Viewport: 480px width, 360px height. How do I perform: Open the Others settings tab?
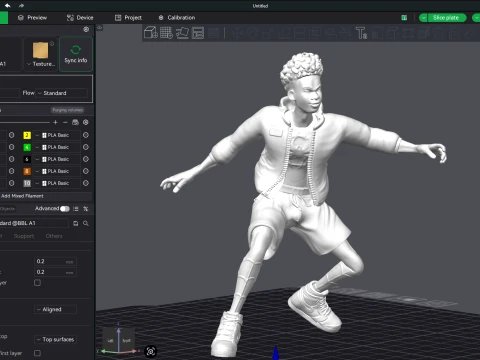[x=54, y=236]
